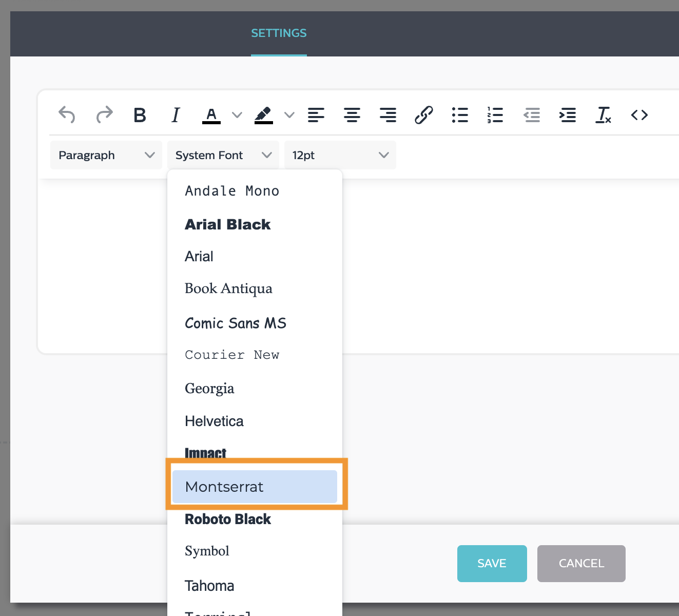Center align the text
This screenshot has height=616, width=679.
click(x=352, y=115)
